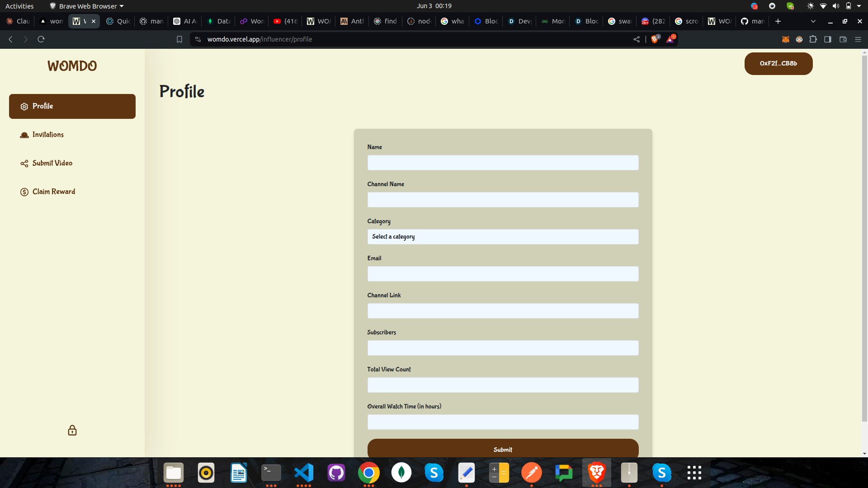Open the Invitations sidebar item
868x488 pixels.
click(x=48, y=135)
